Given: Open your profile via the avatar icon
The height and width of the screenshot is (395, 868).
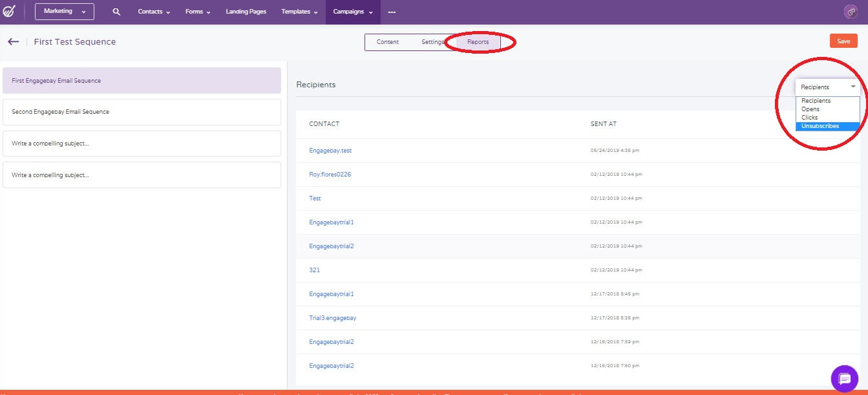Looking at the screenshot, I should (x=851, y=11).
